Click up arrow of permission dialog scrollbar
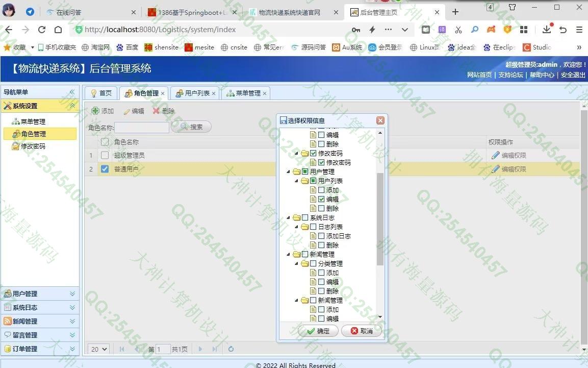 pyautogui.click(x=380, y=133)
